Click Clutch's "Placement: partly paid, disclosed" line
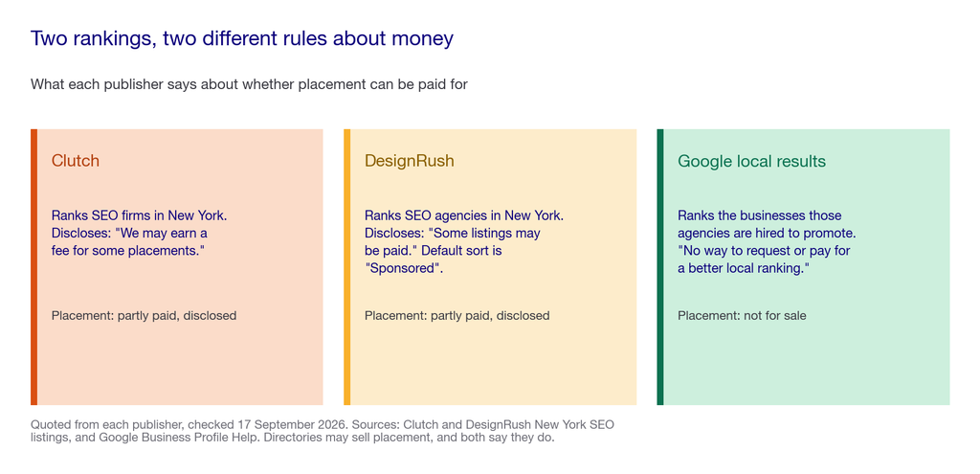 [144, 316]
